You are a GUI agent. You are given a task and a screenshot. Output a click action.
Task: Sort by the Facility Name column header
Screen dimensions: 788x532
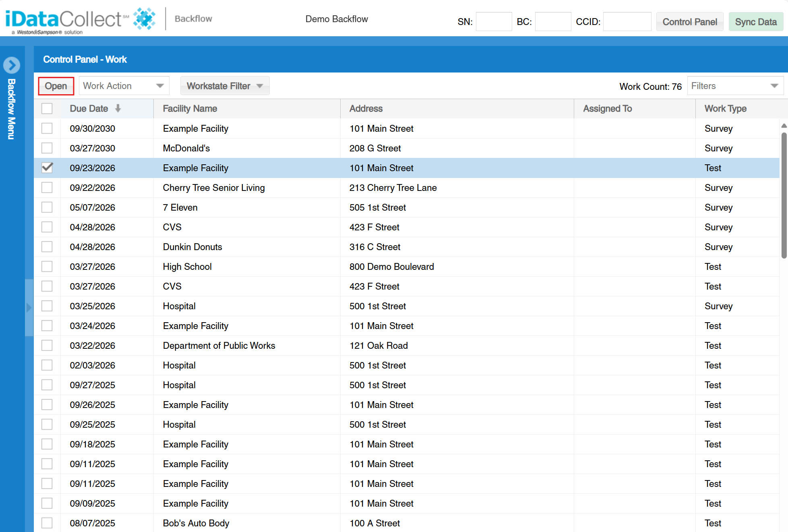coord(190,108)
